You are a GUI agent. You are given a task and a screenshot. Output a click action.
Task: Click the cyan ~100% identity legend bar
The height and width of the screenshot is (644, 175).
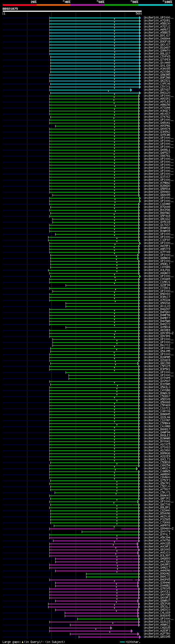pos(155,5)
